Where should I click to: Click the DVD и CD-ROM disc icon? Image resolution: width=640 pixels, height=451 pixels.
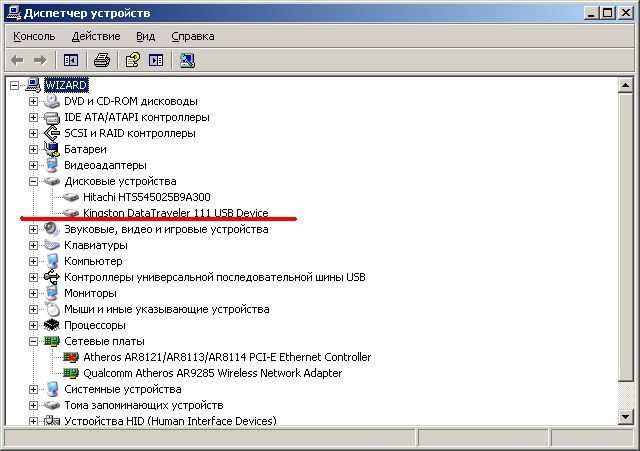pyautogui.click(x=52, y=101)
